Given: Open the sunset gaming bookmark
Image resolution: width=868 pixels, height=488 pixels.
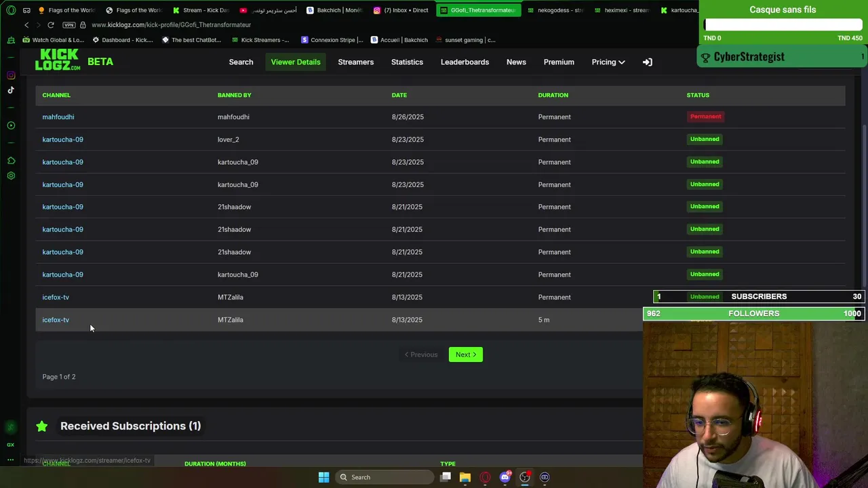Looking at the screenshot, I should 466,40.
